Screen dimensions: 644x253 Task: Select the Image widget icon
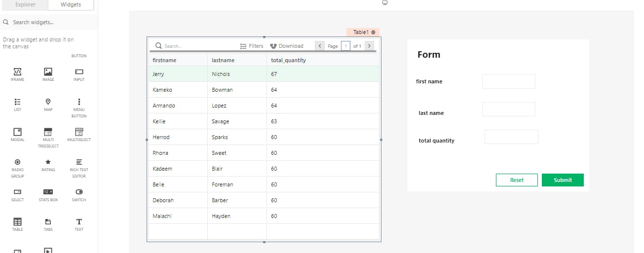48,72
